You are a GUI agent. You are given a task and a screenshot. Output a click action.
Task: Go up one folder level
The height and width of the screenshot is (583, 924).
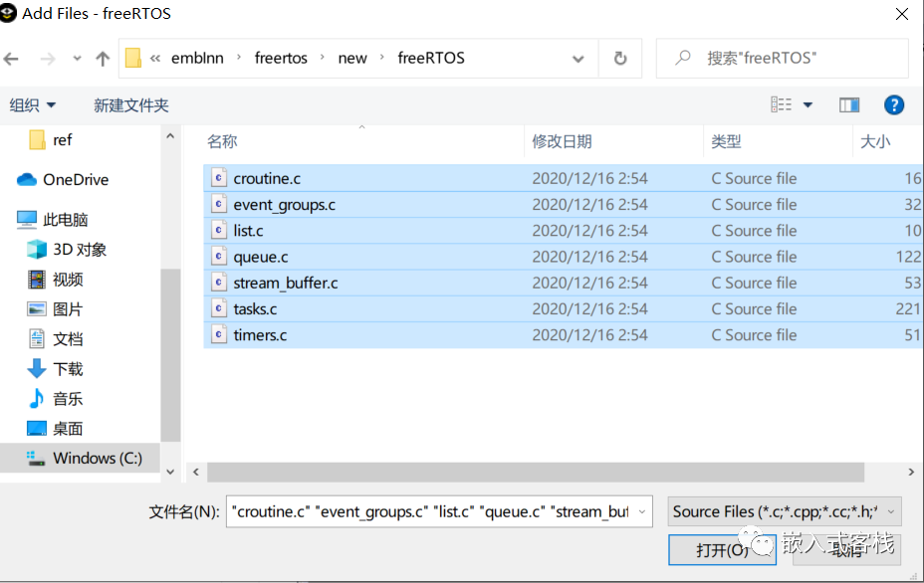point(103,59)
